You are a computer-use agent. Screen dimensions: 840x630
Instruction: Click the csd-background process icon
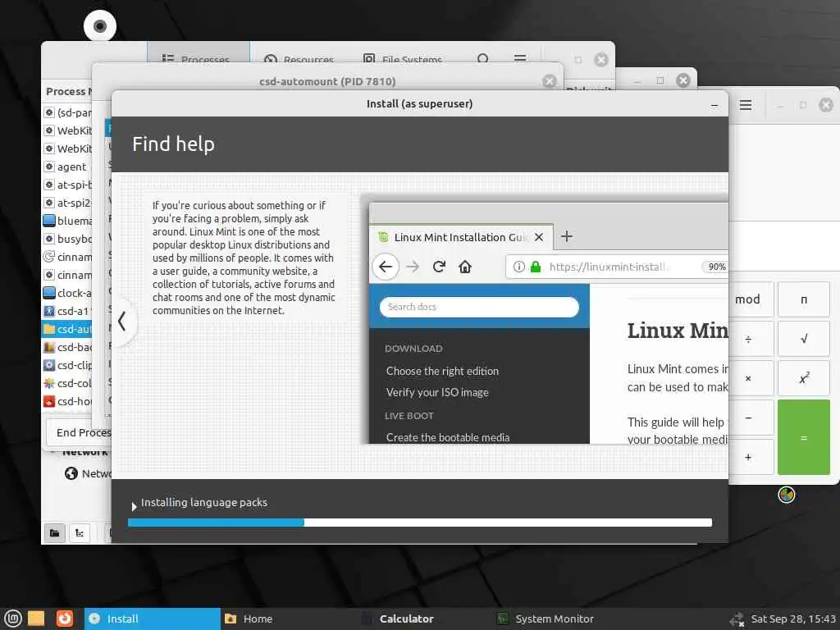[x=49, y=347]
